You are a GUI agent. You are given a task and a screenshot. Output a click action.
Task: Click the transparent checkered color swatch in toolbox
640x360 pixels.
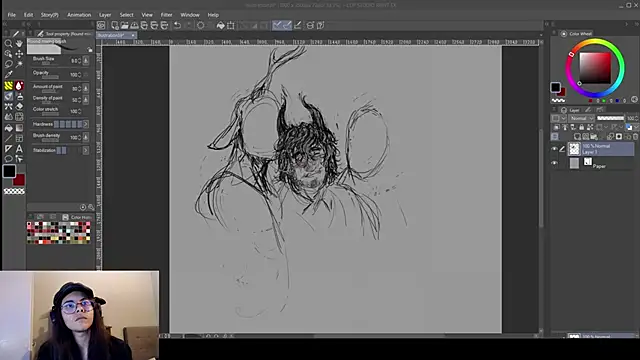coord(14,191)
